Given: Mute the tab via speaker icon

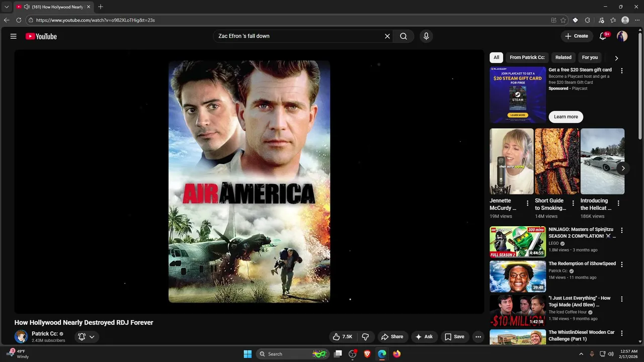Looking at the screenshot, I should (x=27, y=7).
